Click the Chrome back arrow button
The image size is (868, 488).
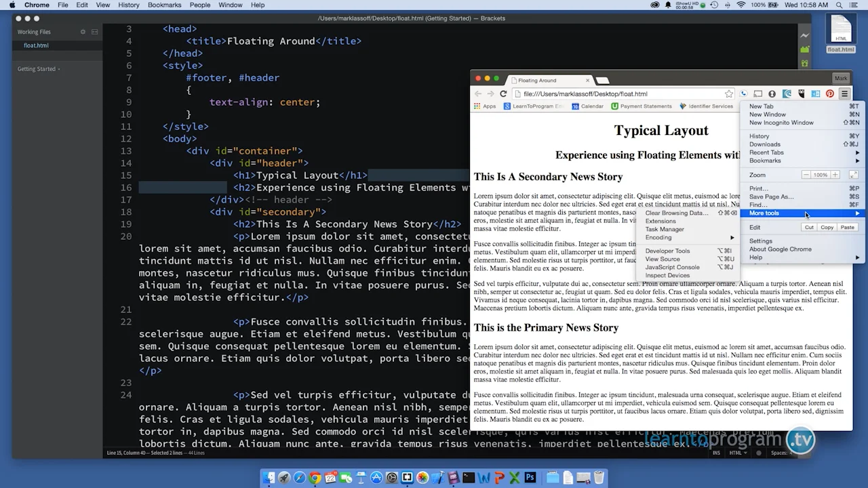click(x=478, y=94)
